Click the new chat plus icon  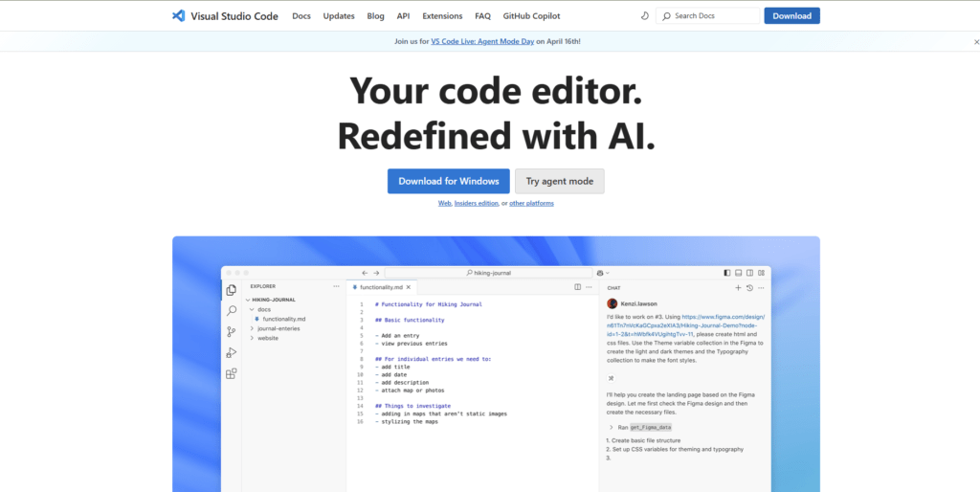click(x=738, y=287)
